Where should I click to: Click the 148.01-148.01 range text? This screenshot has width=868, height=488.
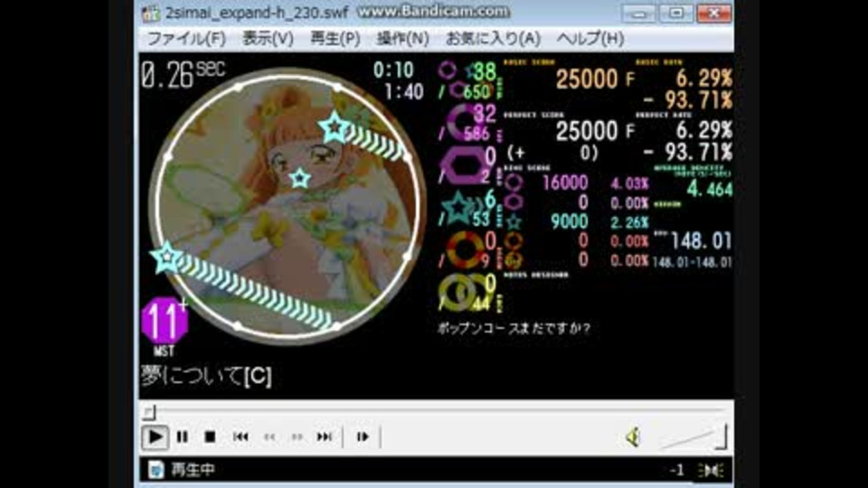692,262
